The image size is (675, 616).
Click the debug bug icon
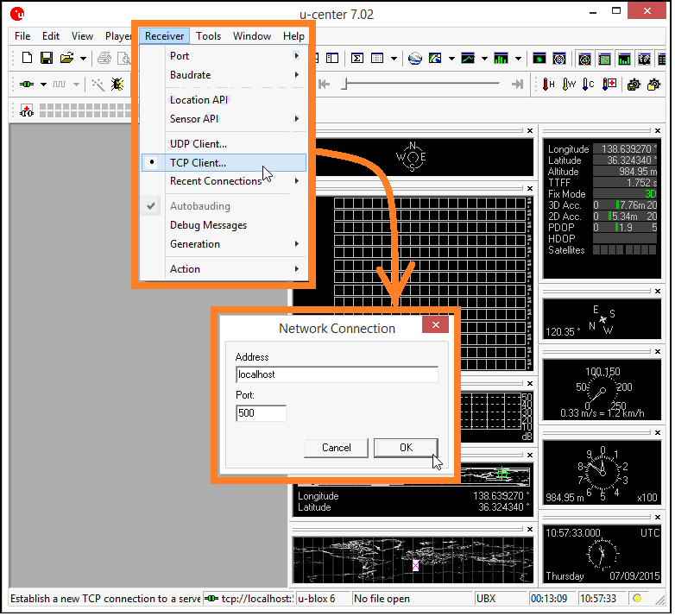click(117, 85)
